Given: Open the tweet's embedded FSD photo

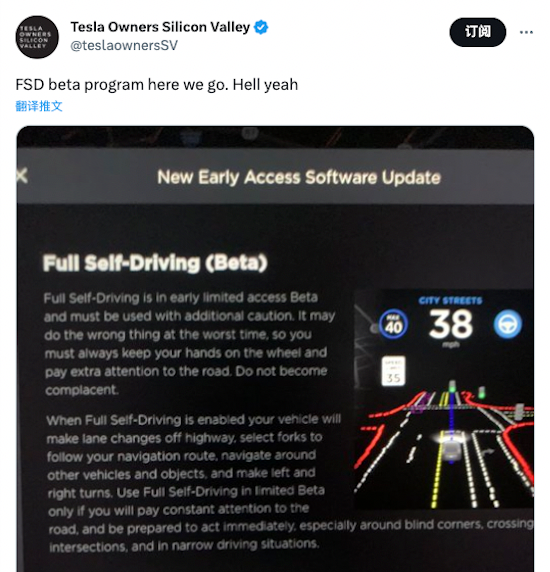Looking at the screenshot, I should [x=275, y=349].
